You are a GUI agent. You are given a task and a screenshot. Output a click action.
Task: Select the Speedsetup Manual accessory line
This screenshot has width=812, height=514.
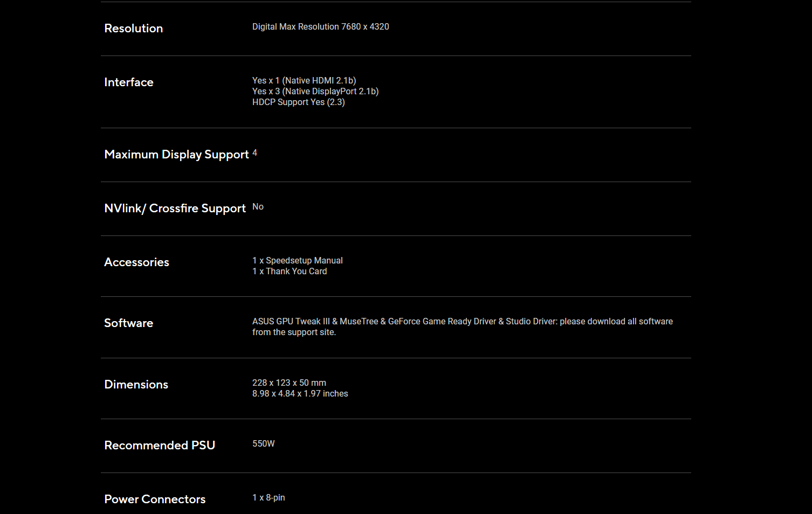click(297, 261)
